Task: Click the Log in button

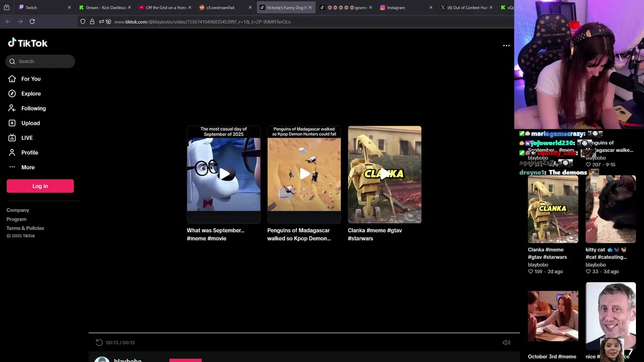Action: [40, 186]
